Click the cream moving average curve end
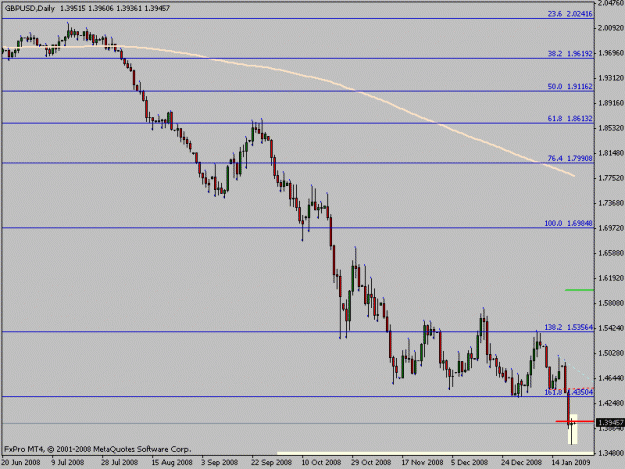 coord(573,175)
